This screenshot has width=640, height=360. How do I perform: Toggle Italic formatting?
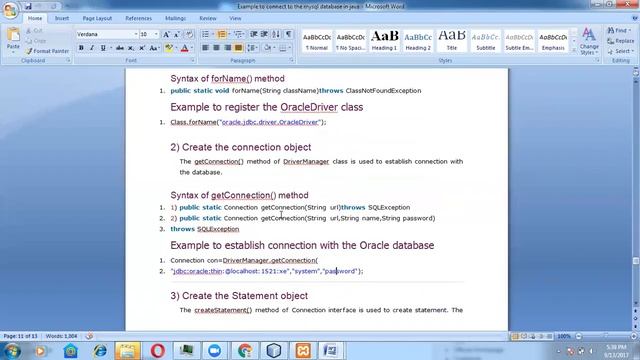pos(92,48)
